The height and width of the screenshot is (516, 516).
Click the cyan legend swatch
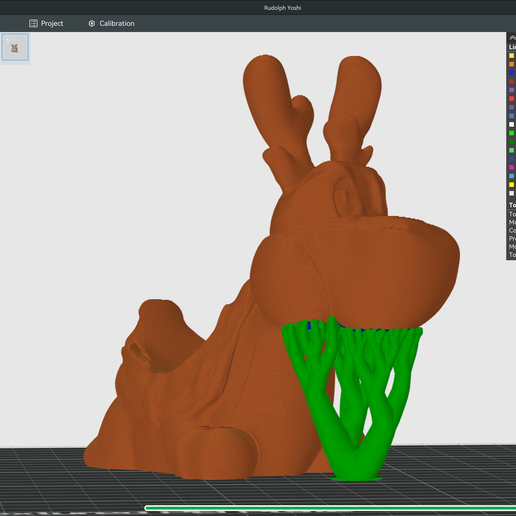[512, 176]
